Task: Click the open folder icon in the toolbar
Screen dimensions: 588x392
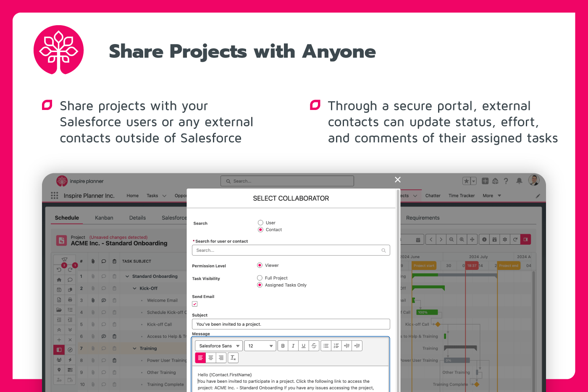Action: point(59,310)
